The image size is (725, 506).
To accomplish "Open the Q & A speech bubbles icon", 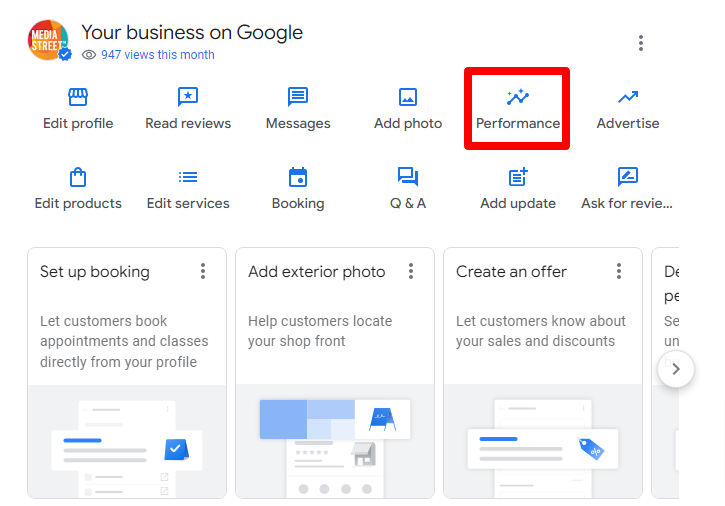I will pos(408,177).
